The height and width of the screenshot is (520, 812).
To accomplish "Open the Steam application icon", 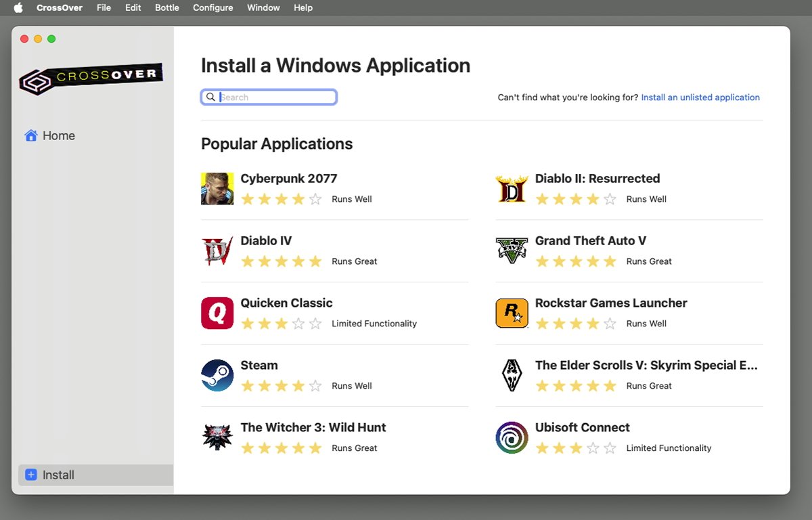I will pos(217,375).
